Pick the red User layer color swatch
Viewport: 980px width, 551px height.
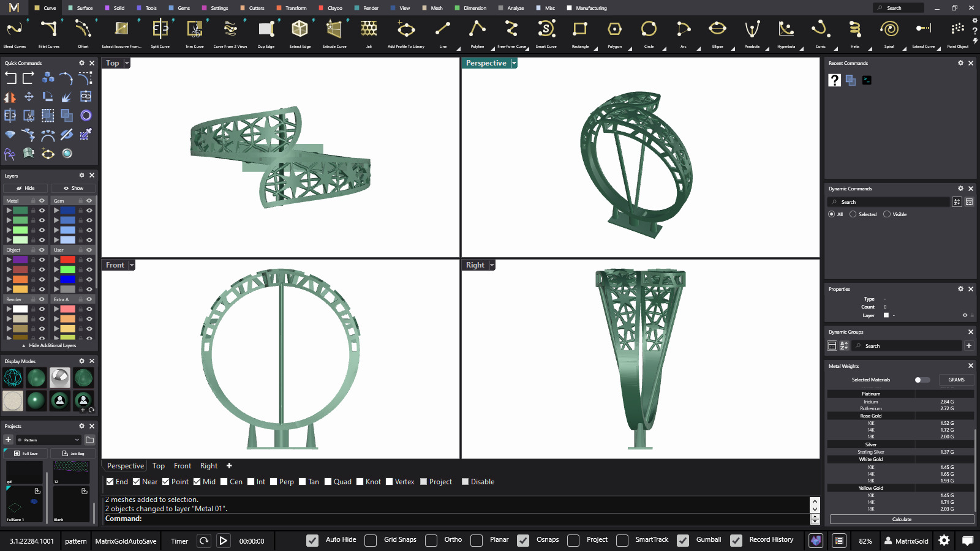(x=67, y=260)
